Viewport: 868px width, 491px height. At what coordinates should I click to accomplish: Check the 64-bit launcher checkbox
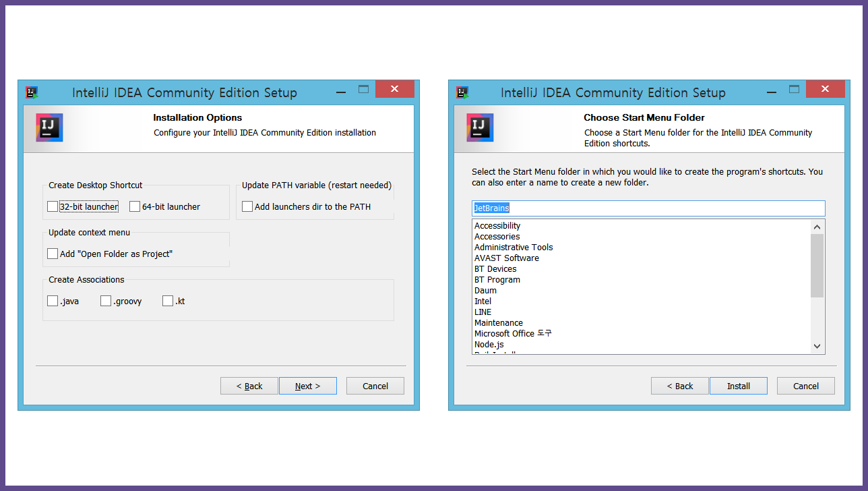point(135,206)
